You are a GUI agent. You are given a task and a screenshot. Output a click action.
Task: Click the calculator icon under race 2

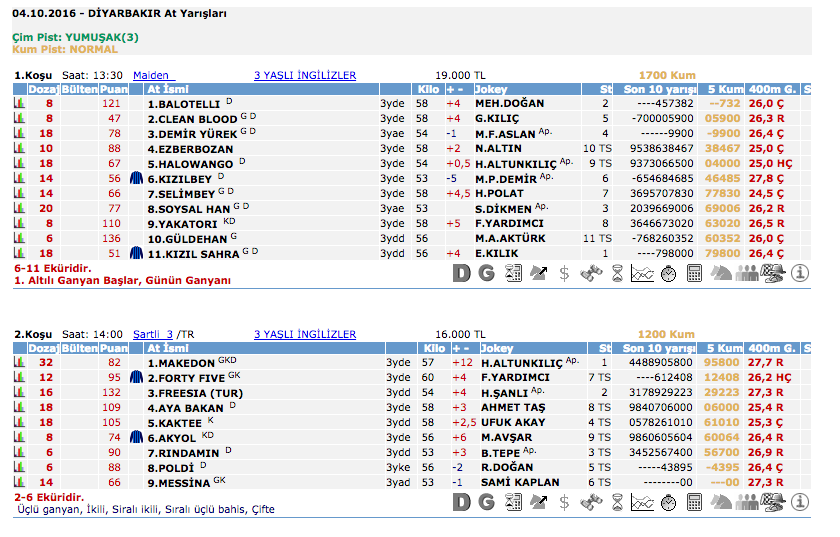[694, 501]
